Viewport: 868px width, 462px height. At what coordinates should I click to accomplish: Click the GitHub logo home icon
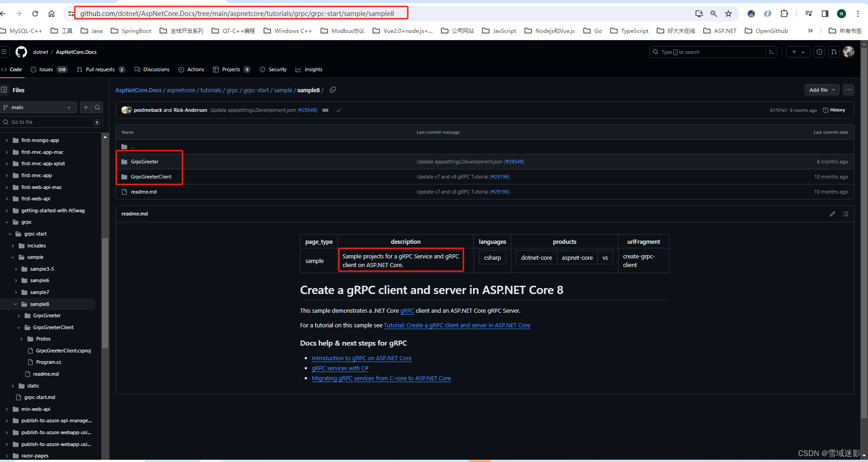21,52
